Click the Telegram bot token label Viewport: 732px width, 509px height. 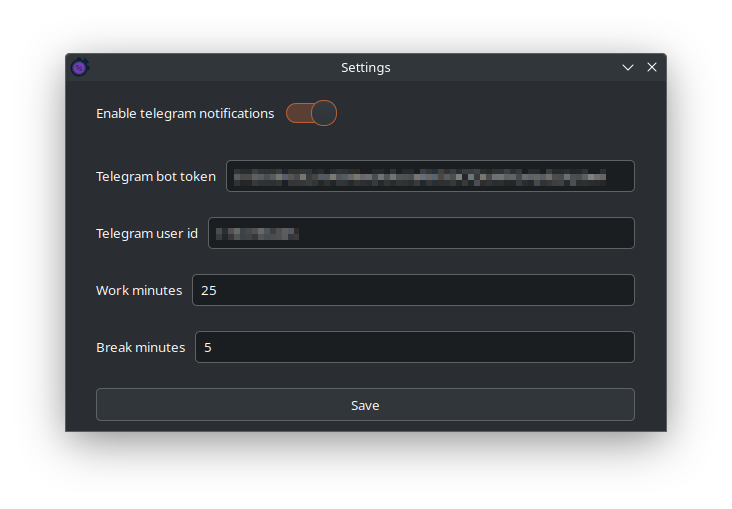click(156, 177)
